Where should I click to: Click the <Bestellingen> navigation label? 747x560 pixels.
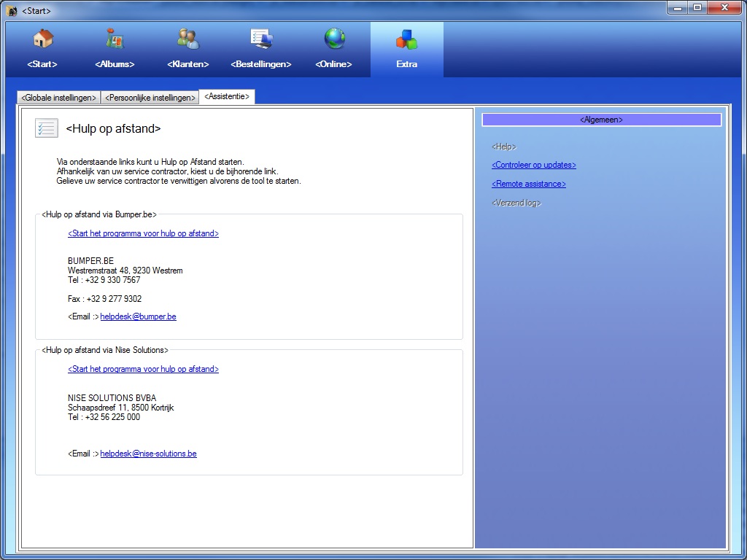point(261,64)
